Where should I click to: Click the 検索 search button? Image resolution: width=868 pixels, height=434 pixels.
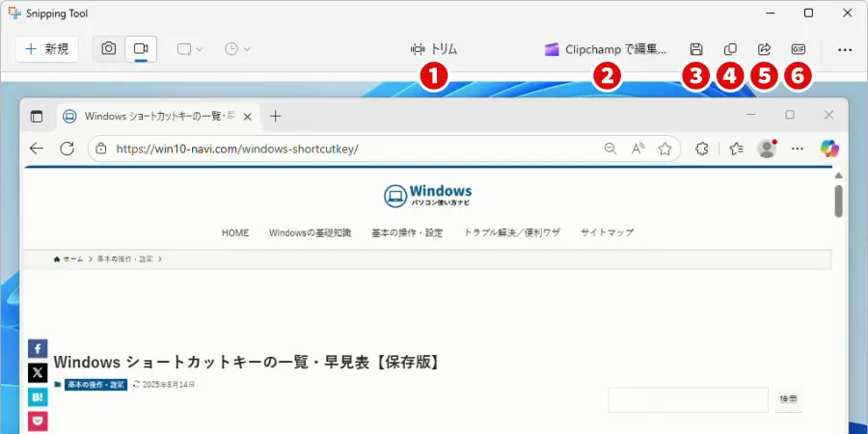tap(788, 399)
